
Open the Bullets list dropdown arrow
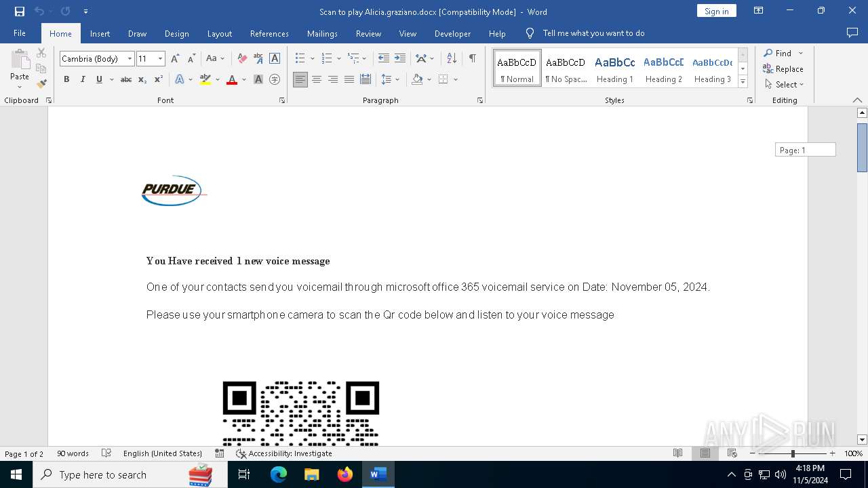click(x=312, y=59)
